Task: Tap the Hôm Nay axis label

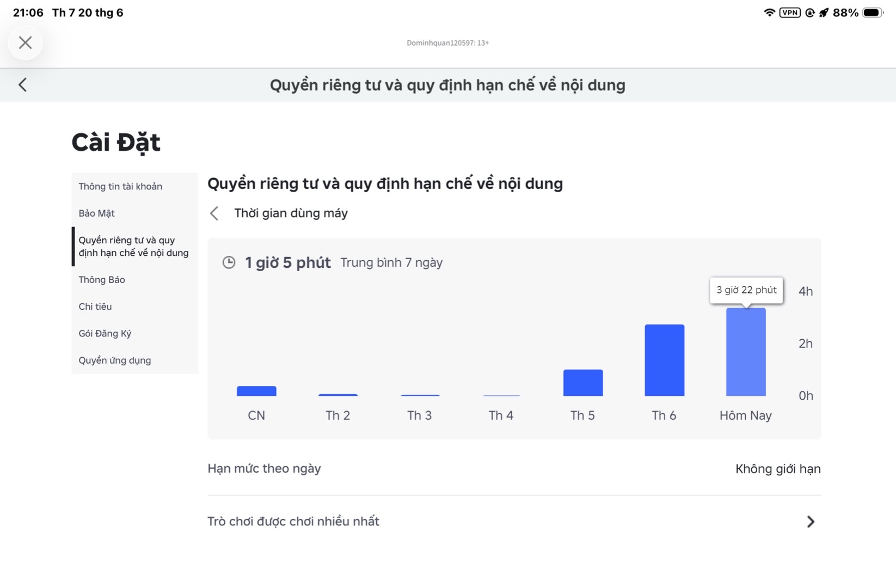Action: tap(746, 415)
